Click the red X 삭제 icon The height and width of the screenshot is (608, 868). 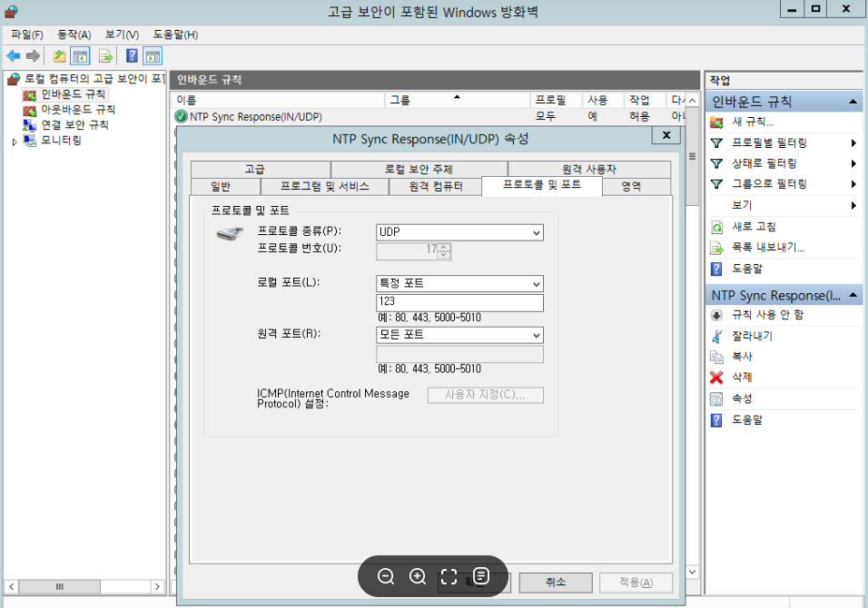tap(717, 378)
